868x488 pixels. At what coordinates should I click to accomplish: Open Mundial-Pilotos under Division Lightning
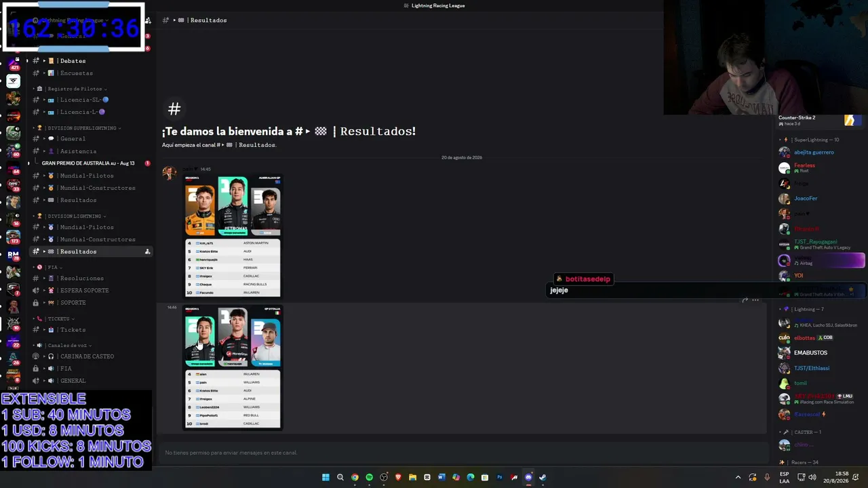tap(90, 227)
